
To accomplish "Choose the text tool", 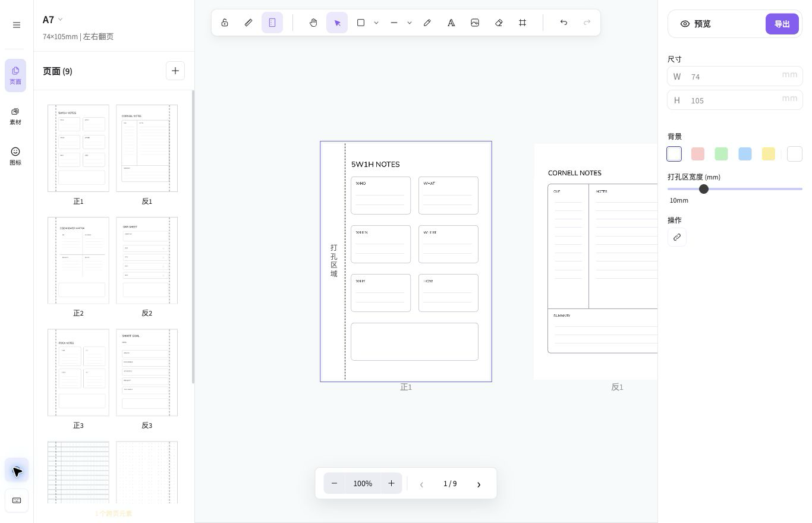I will pos(451,23).
